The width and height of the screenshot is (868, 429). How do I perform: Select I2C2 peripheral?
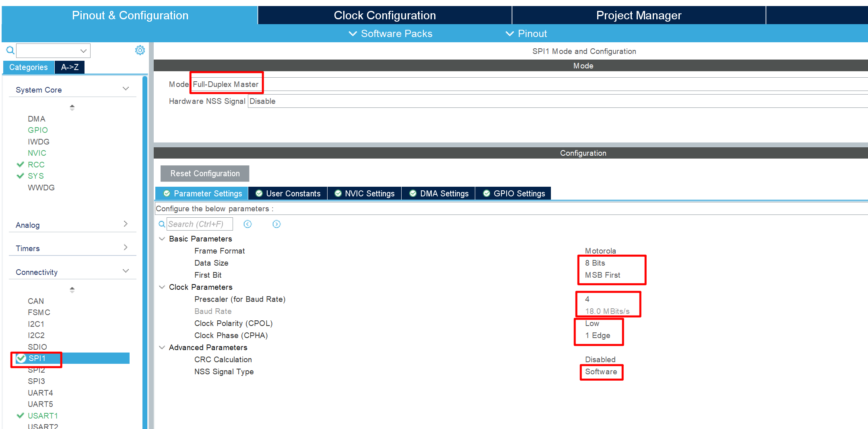(36, 335)
